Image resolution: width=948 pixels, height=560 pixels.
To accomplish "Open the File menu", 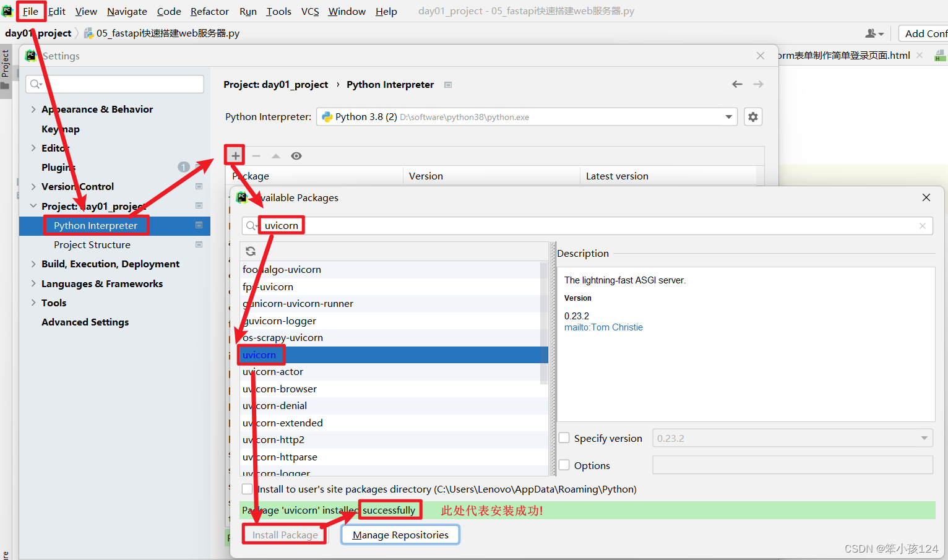I will pyautogui.click(x=30, y=11).
